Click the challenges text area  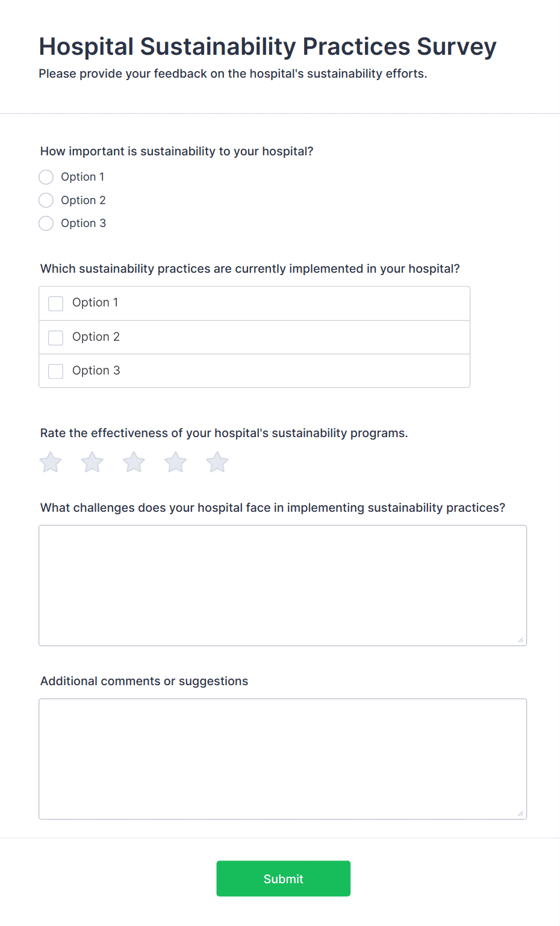282,585
